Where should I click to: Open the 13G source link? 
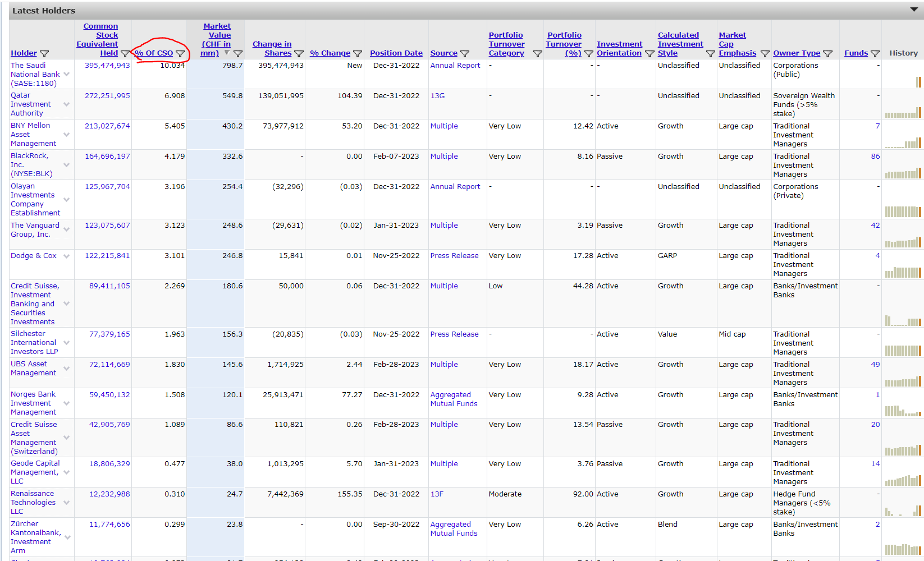(x=437, y=96)
